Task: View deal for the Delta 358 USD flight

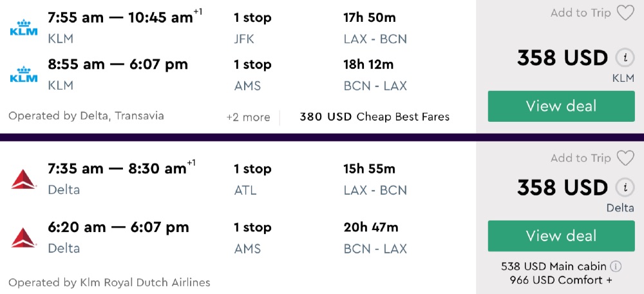Action: [x=561, y=236]
